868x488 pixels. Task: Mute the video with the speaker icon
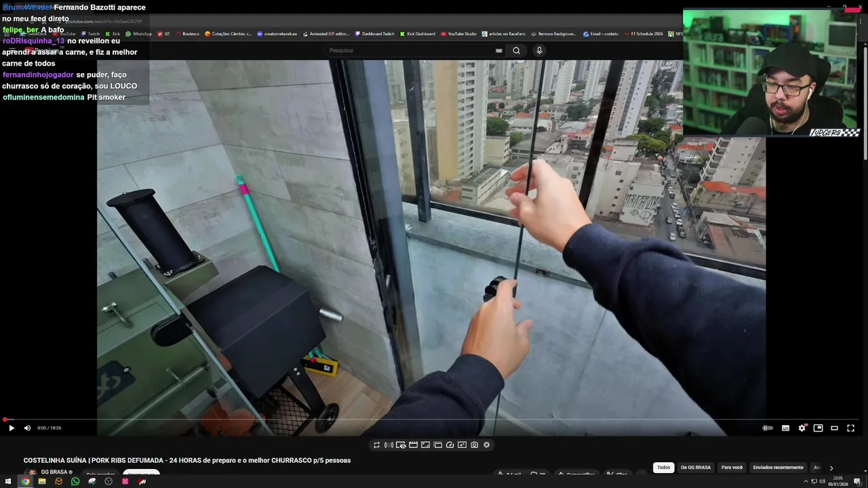click(x=27, y=428)
